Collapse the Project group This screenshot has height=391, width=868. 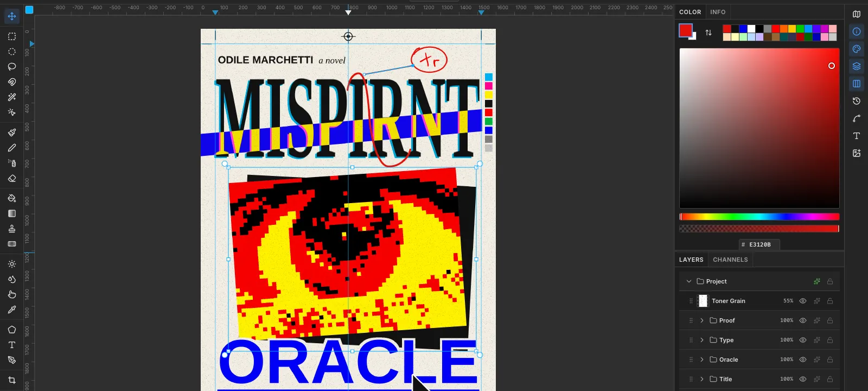pos(689,281)
